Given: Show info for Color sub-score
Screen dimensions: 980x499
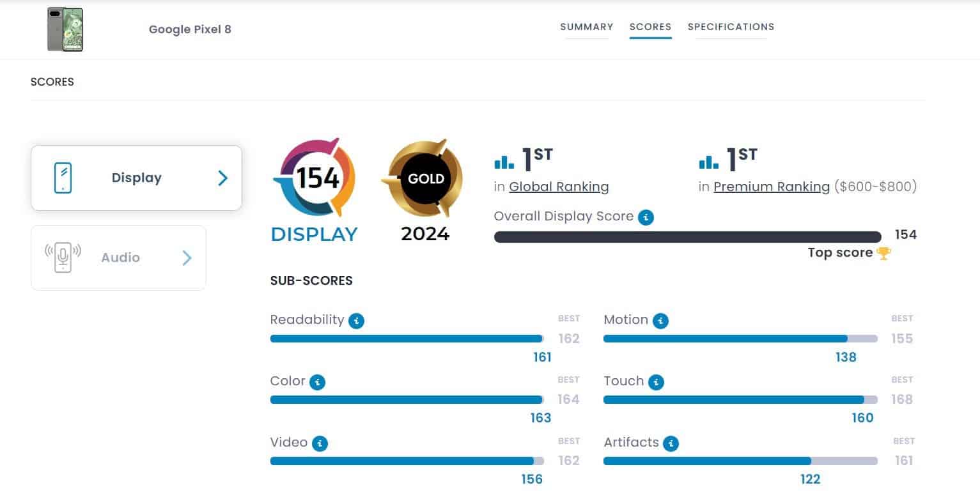Looking at the screenshot, I should (x=317, y=382).
